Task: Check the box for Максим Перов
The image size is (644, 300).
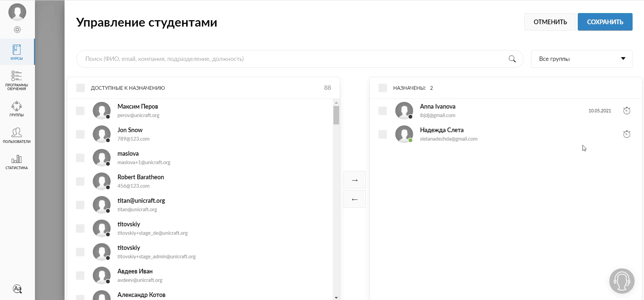Action: click(80, 111)
